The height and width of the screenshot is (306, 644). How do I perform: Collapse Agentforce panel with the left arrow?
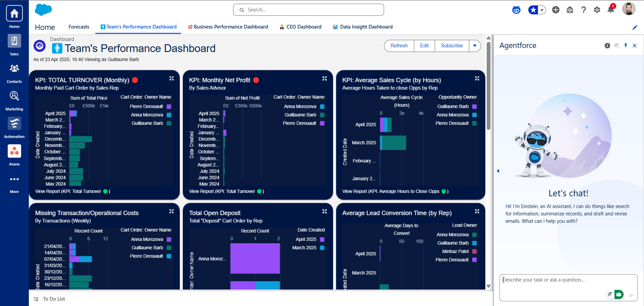[x=498, y=171]
